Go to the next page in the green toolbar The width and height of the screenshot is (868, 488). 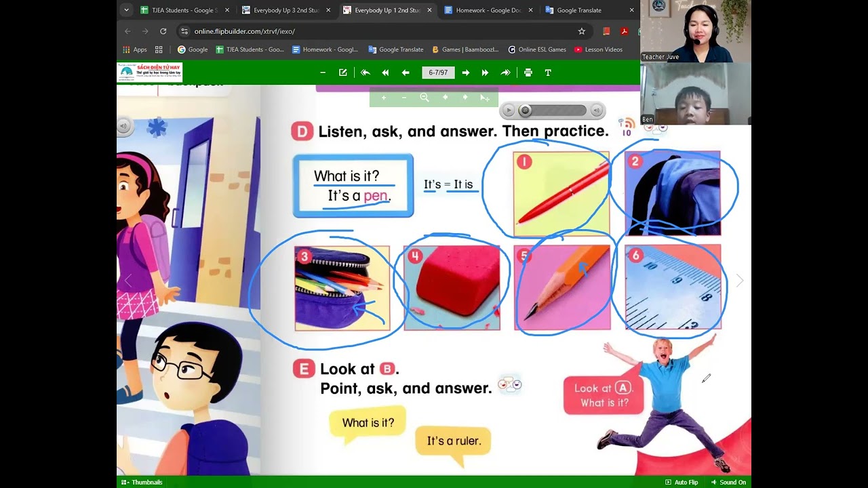[466, 73]
